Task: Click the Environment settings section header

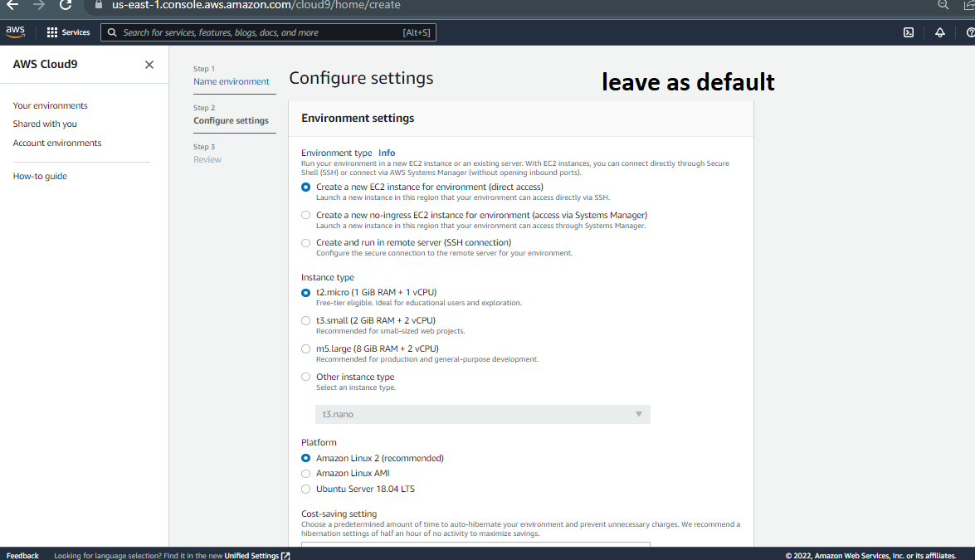Action: coord(358,118)
